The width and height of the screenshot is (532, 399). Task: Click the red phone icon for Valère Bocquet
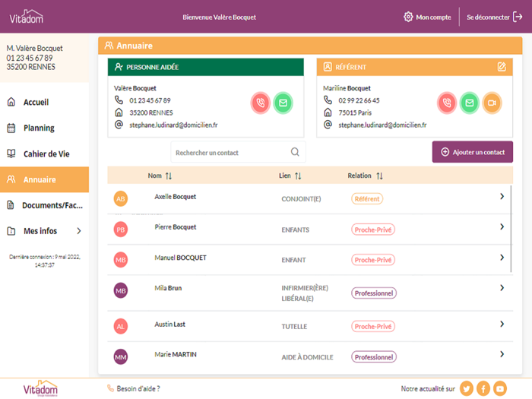(261, 103)
